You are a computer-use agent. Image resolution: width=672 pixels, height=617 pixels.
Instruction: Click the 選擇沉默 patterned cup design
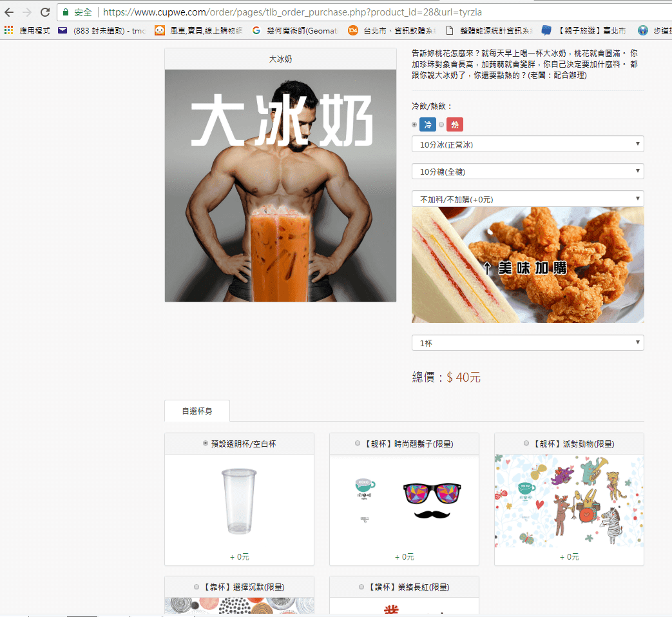pos(239,605)
